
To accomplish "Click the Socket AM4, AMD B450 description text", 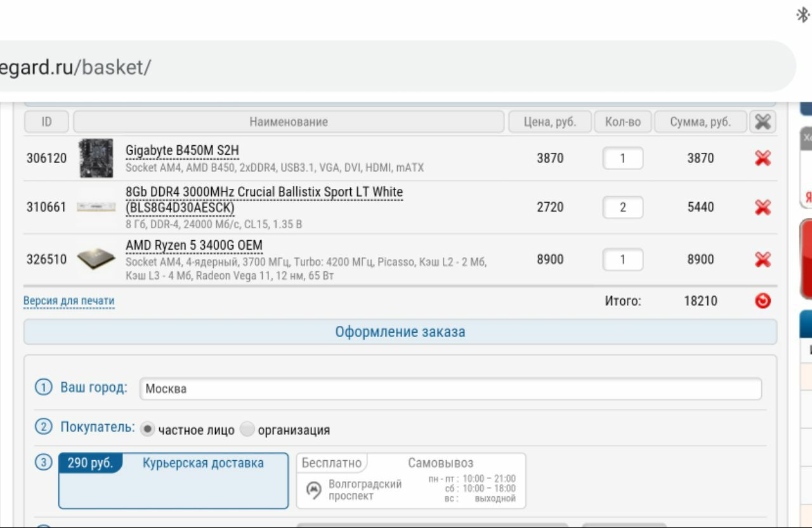I will (275, 168).
